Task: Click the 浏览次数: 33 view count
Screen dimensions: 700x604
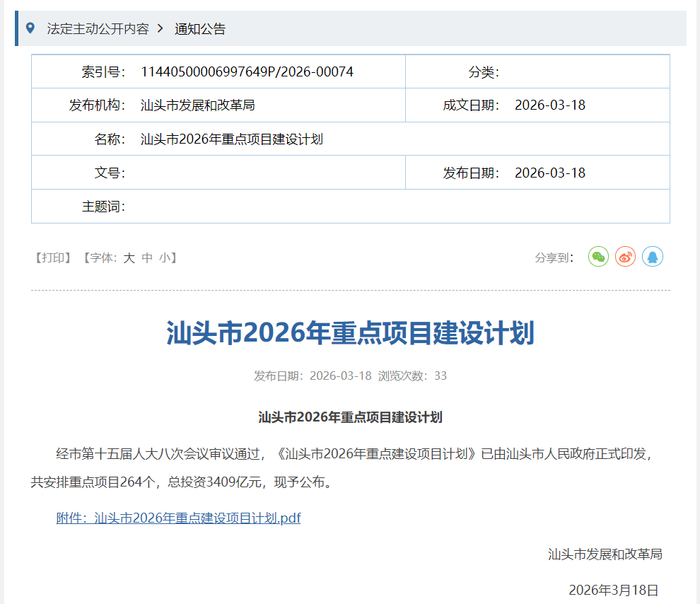Action: [412, 376]
